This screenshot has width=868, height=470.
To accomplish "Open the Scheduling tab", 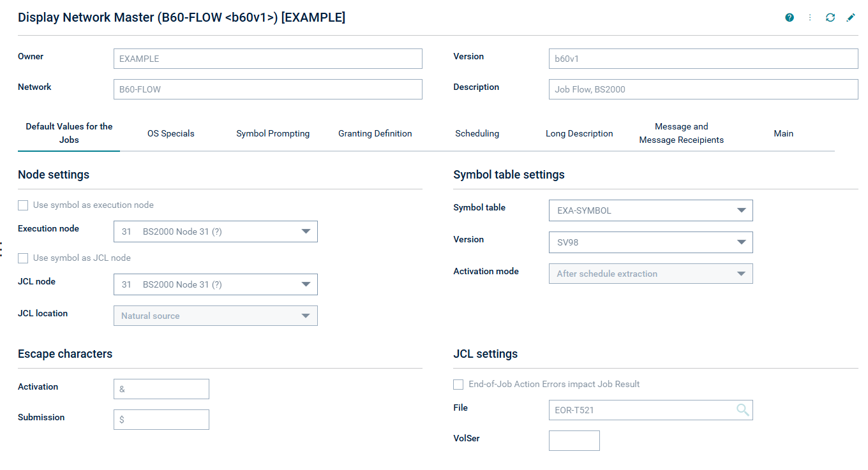I will [477, 133].
